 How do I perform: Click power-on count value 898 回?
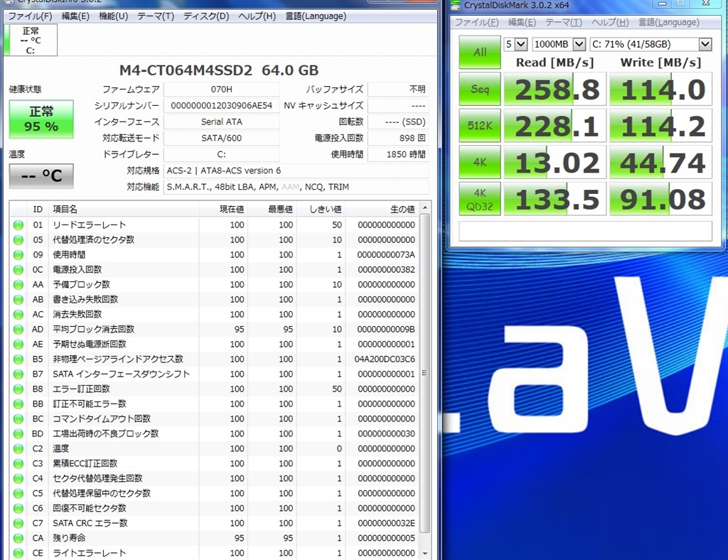[398, 138]
